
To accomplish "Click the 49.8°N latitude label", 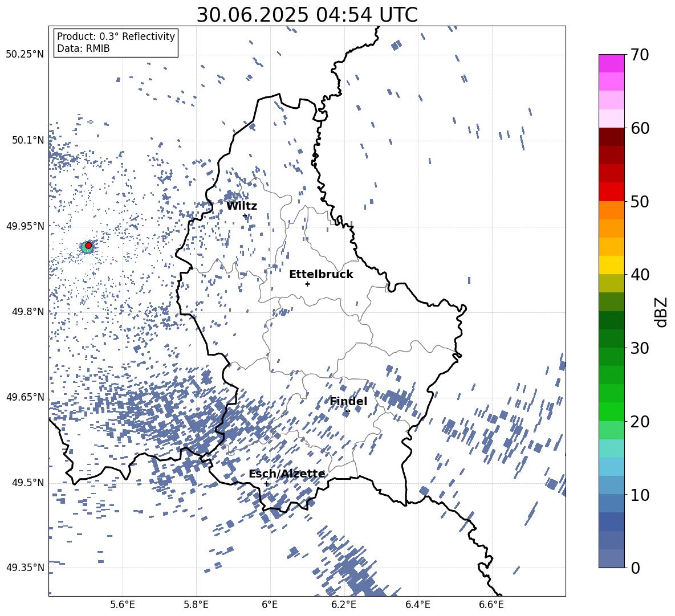I will (28, 311).
